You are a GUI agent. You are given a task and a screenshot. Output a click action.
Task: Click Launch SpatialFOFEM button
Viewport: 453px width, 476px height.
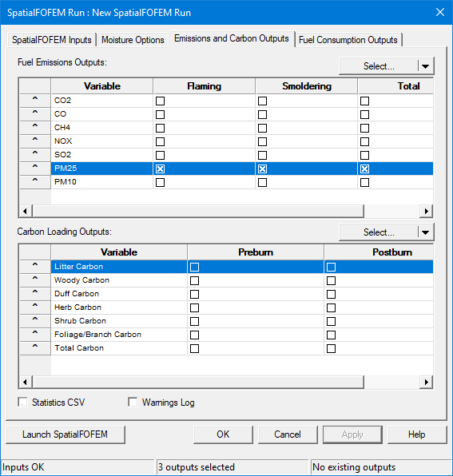[x=66, y=434]
